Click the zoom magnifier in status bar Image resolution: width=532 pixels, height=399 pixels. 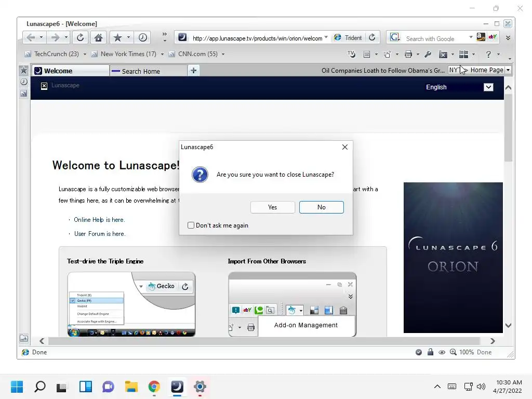(453, 352)
